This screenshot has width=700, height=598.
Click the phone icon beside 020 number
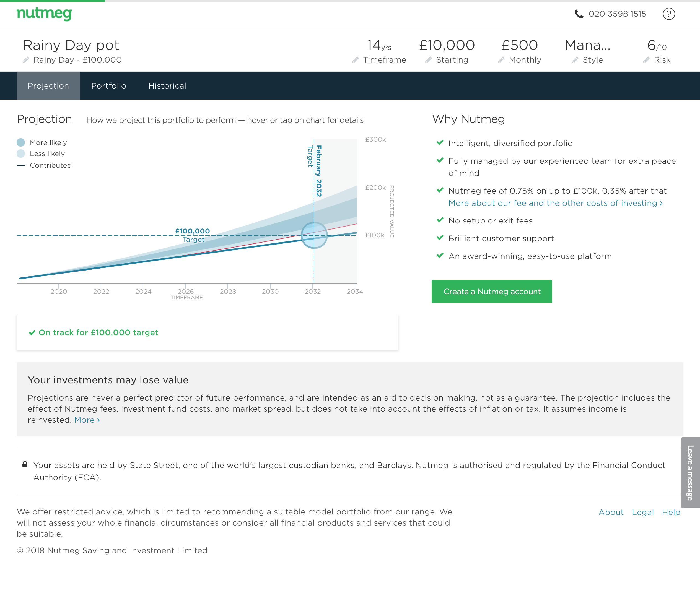coord(579,14)
